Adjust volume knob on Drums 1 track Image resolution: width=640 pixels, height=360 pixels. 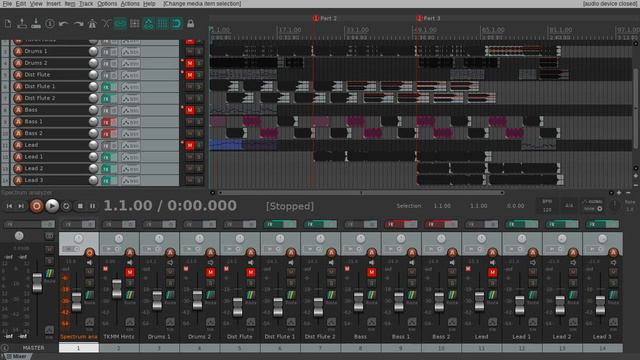[x=93, y=51]
